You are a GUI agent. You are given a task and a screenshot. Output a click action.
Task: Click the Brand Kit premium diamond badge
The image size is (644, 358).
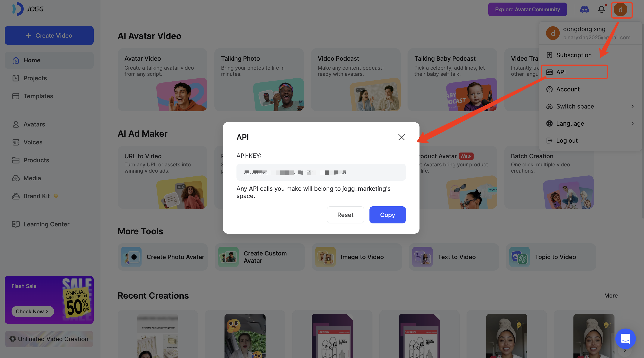(56, 196)
